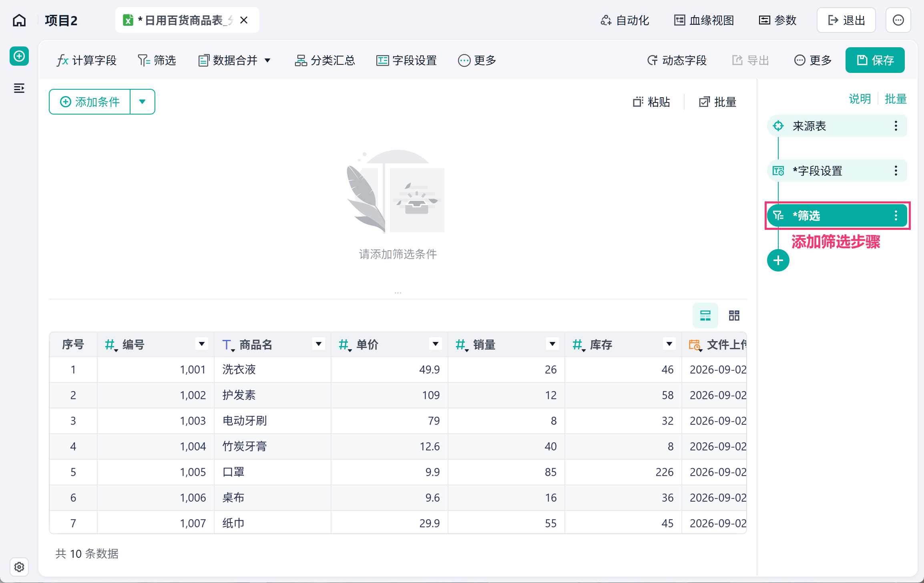Viewport: 924px width, 583px height.
Task: Open the left toolbar 更多 menu
Action: [477, 60]
